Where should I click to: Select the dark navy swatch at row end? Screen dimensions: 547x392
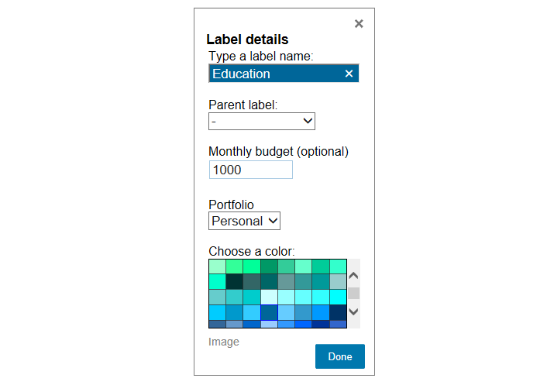338,312
